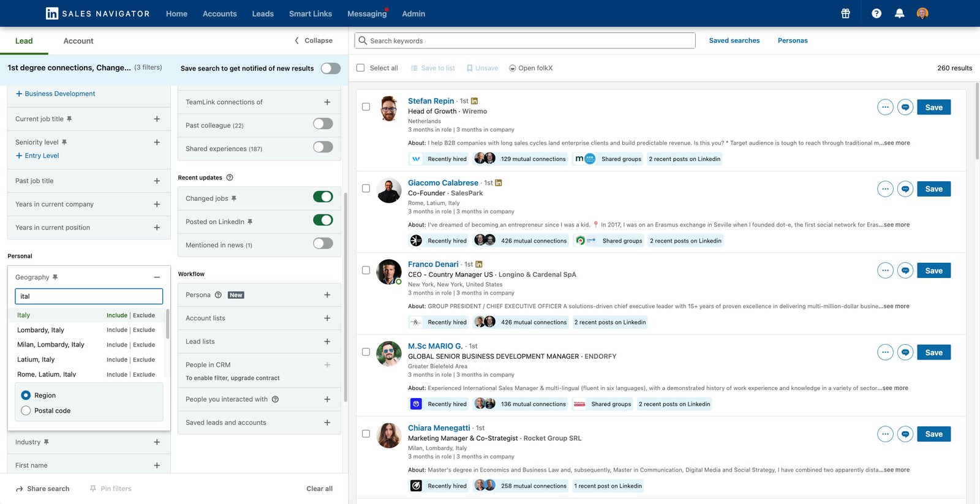This screenshot has width=980, height=504.
Task: Select the Postal code radio option
Action: pyautogui.click(x=26, y=410)
